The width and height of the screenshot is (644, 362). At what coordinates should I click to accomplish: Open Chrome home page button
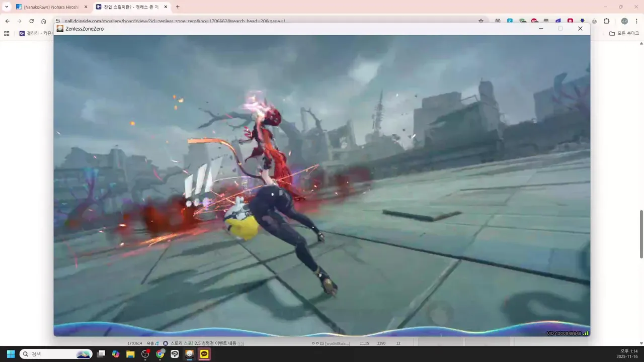[44, 21]
